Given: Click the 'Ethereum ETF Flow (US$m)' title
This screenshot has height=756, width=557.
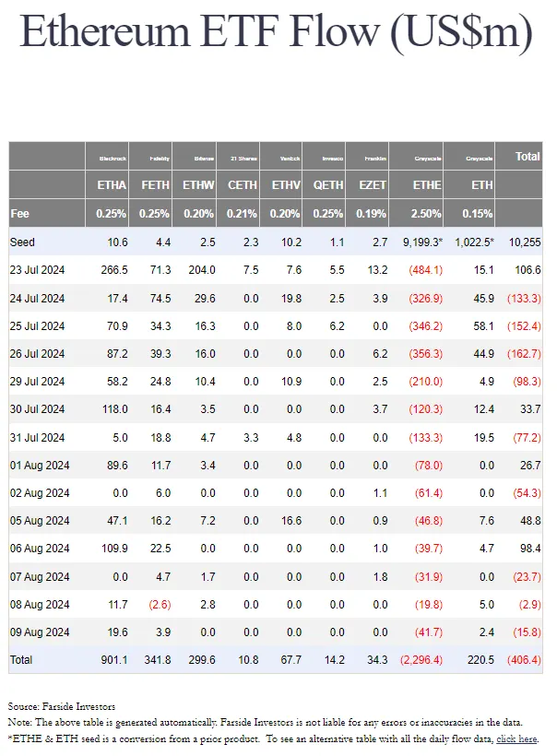Looking at the screenshot, I should pos(277,34).
